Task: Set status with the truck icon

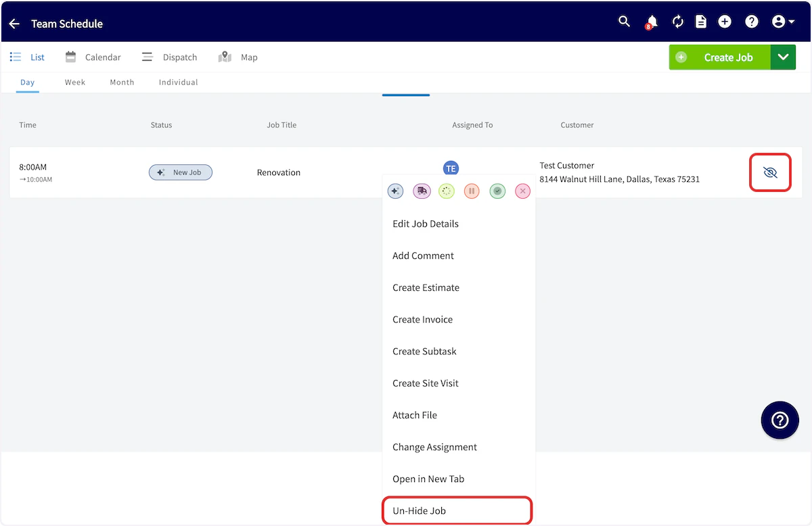Action: click(422, 191)
